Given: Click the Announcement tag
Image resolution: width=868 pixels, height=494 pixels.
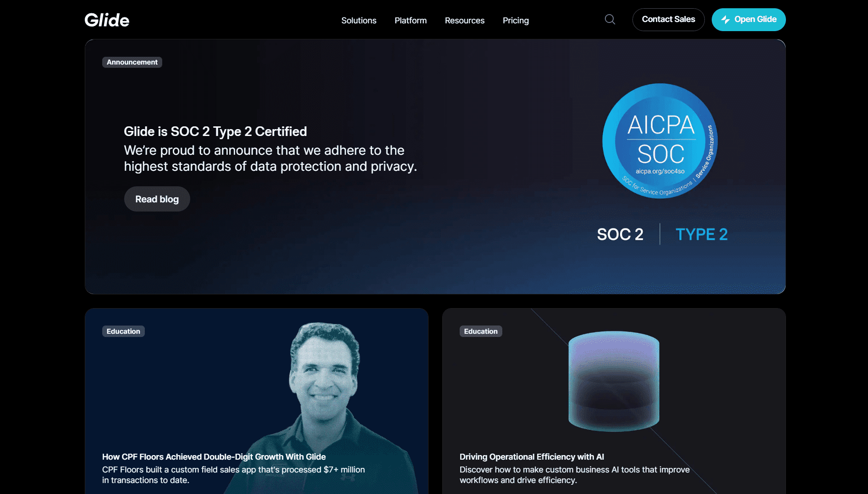Looking at the screenshot, I should [x=132, y=62].
